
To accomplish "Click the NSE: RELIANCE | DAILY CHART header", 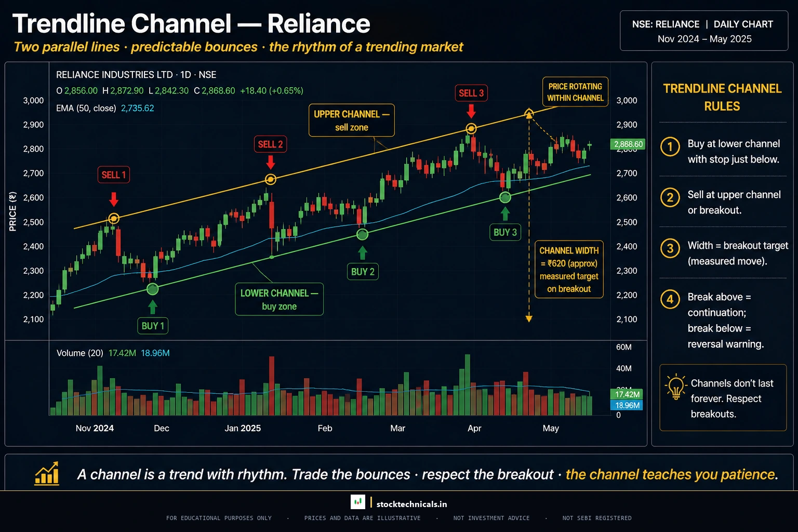I will coord(702,24).
